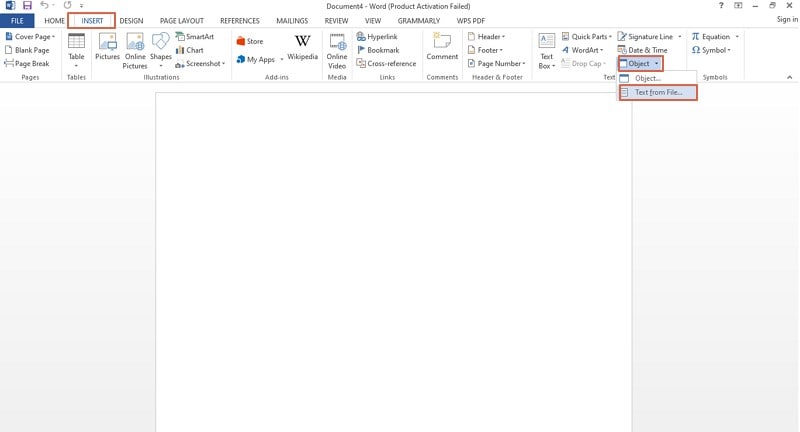This screenshot has width=800, height=432.
Task: Insert a Signature Line
Action: (645, 37)
